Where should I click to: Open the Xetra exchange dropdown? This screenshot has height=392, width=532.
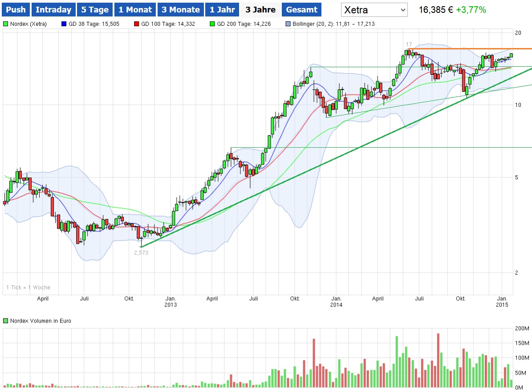click(x=374, y=10)
